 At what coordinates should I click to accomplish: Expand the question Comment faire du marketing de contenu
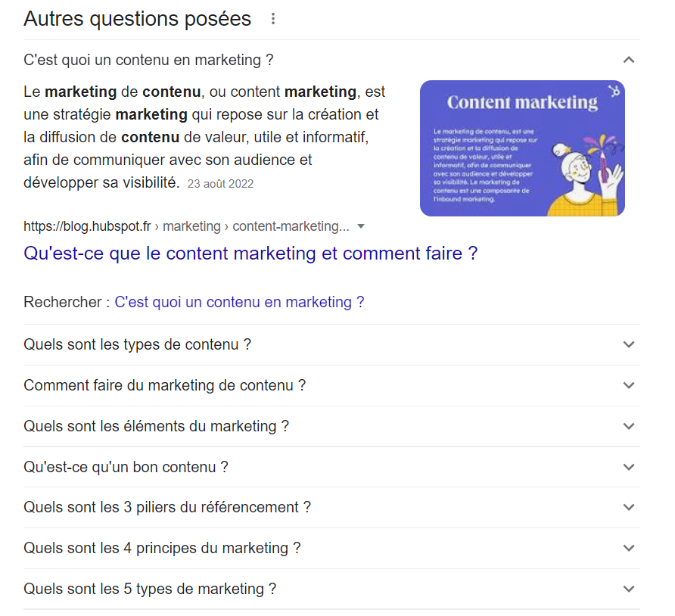coord(629,385)
